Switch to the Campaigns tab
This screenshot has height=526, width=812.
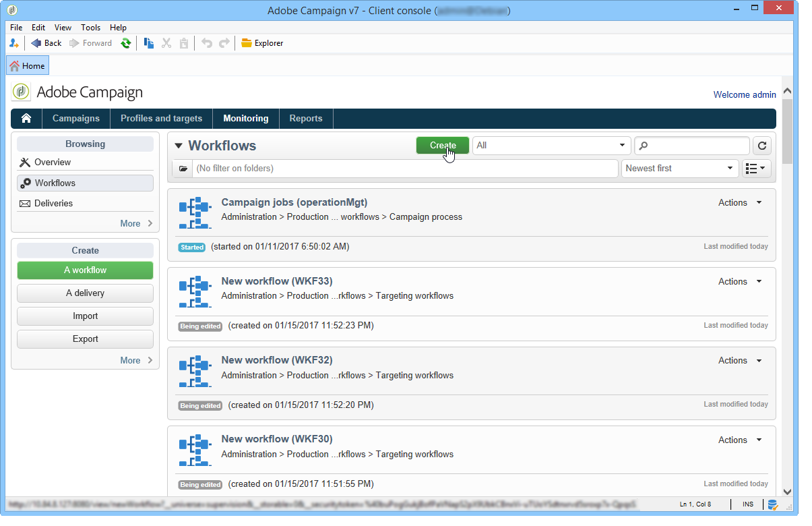(x=76, y=118)
